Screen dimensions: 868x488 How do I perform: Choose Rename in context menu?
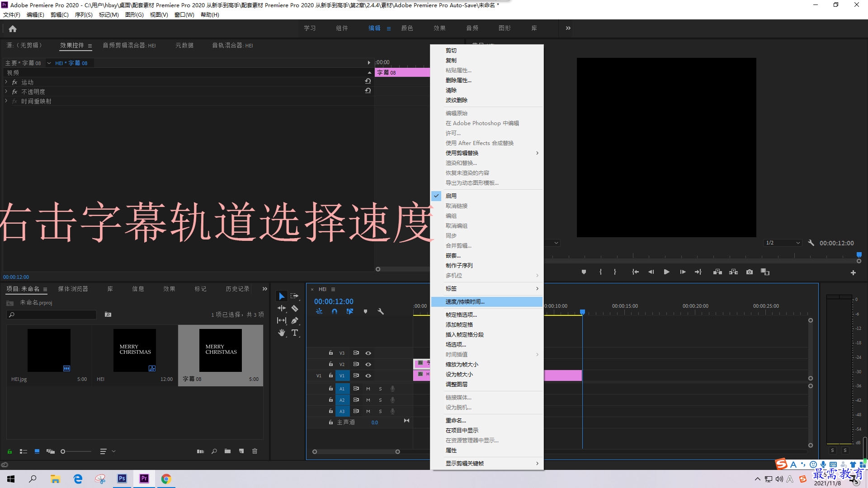tap(487, 420)
